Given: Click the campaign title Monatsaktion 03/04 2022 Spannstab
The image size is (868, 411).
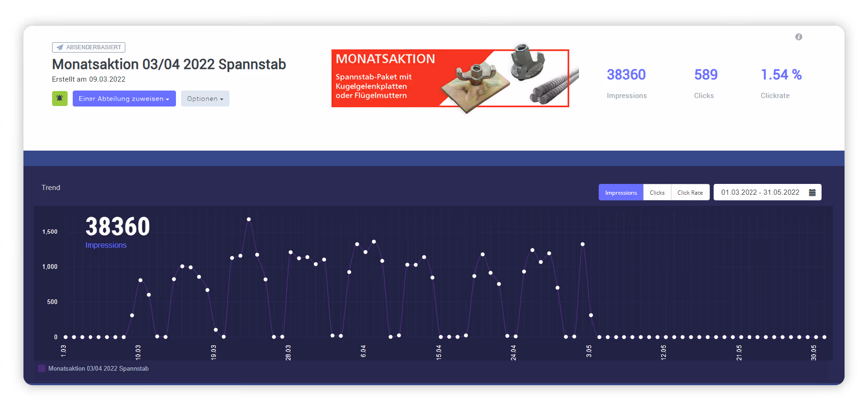Looking at the screenshot, I should click(x=169, y=64).
